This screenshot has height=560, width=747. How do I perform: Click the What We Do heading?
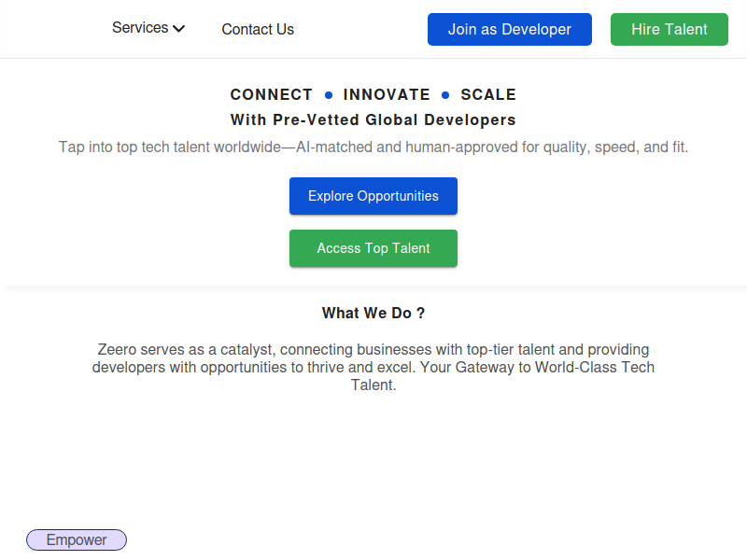[373, 314]
